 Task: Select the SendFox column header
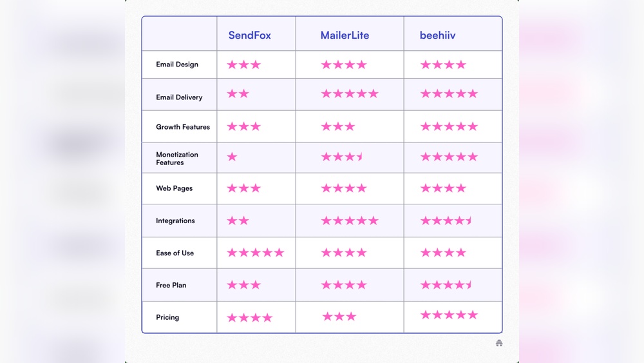tap(250, 35)
